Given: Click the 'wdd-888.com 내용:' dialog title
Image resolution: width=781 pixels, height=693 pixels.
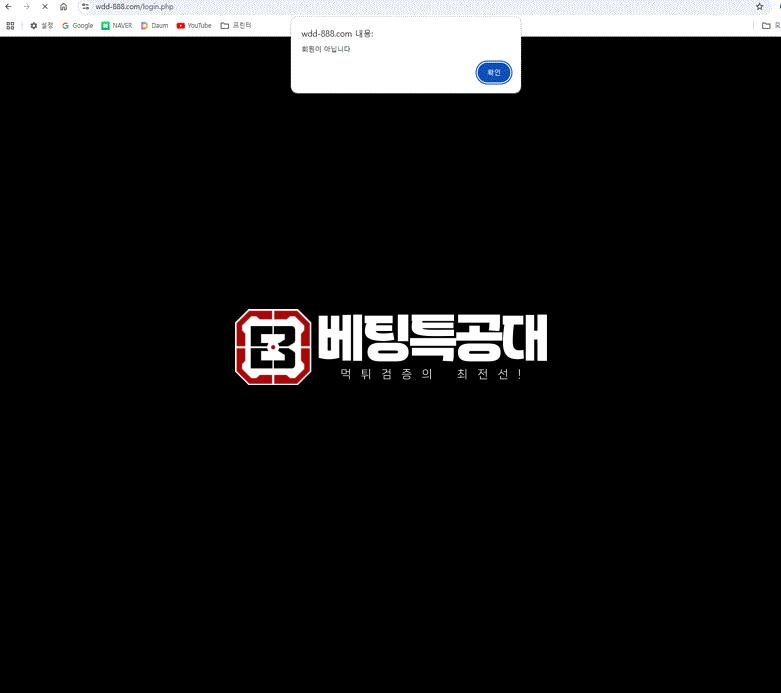Looking at the screenshot, I should tap(337, 34).
